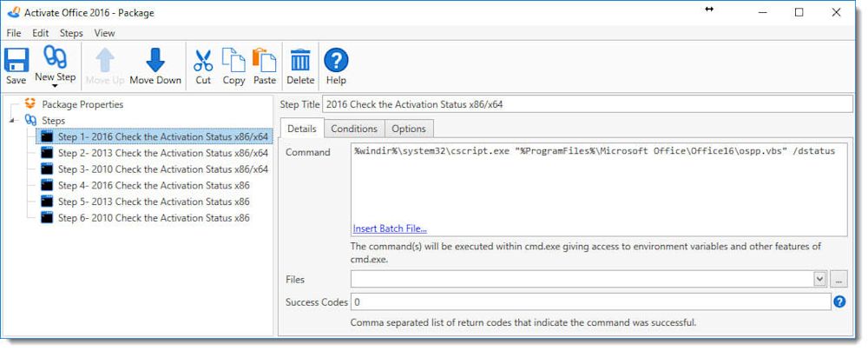Image resolution: width=868 pixels, height=351 pixels.
Task: Select Step 5- 2013 Check Activation Status x86
Action: point(154,202)
